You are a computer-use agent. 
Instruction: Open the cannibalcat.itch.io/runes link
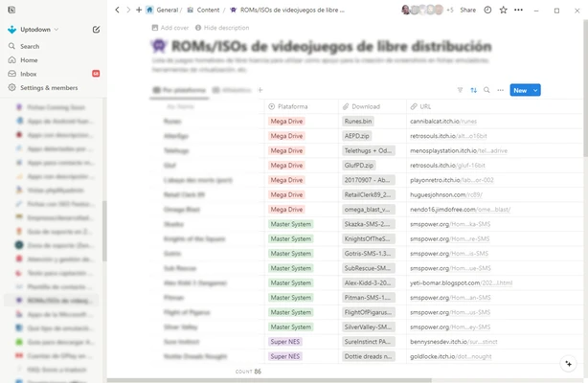tap(443, 122)
